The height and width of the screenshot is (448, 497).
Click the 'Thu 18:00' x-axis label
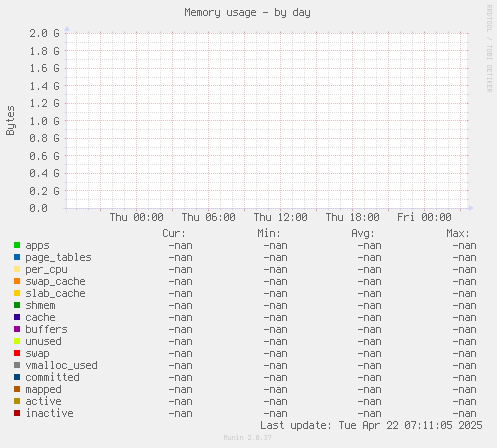(352, 218)
